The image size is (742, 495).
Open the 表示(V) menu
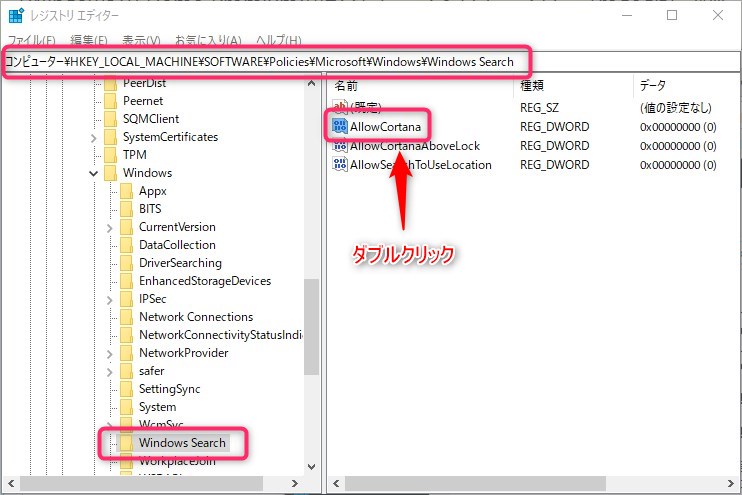(x=141, y=40)
